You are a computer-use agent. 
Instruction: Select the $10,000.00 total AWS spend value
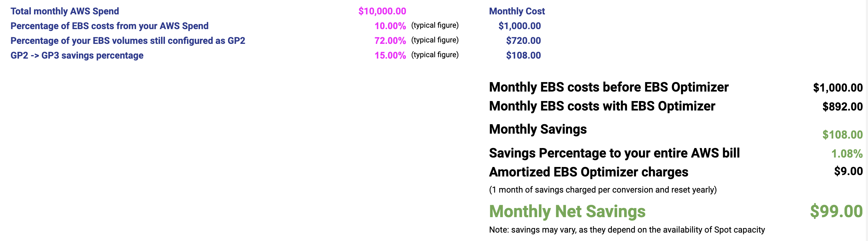[382, 11]
